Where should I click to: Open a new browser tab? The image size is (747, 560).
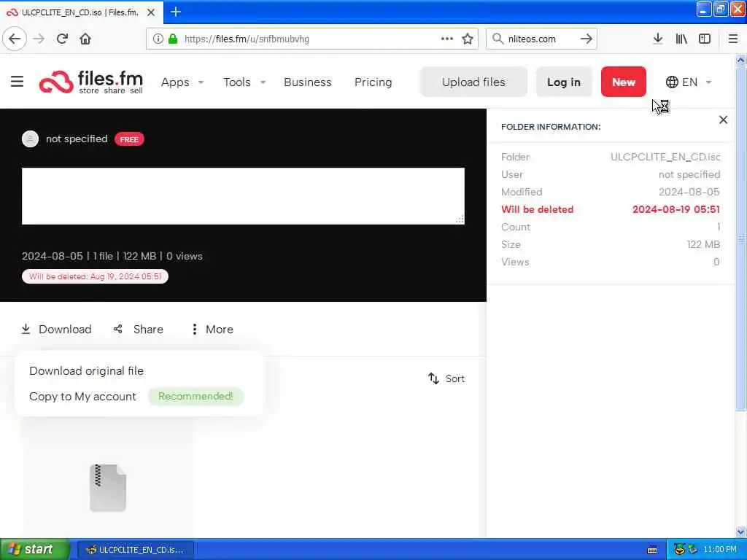pos(175,12)
